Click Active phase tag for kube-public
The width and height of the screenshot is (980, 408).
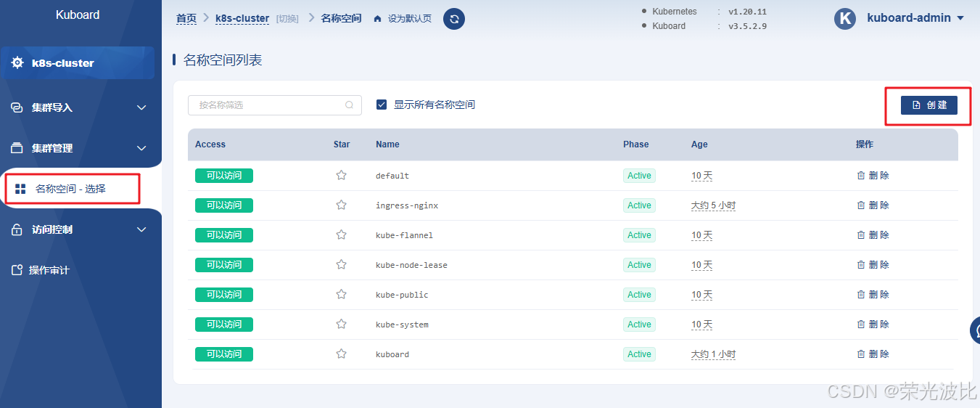(639, 295)
